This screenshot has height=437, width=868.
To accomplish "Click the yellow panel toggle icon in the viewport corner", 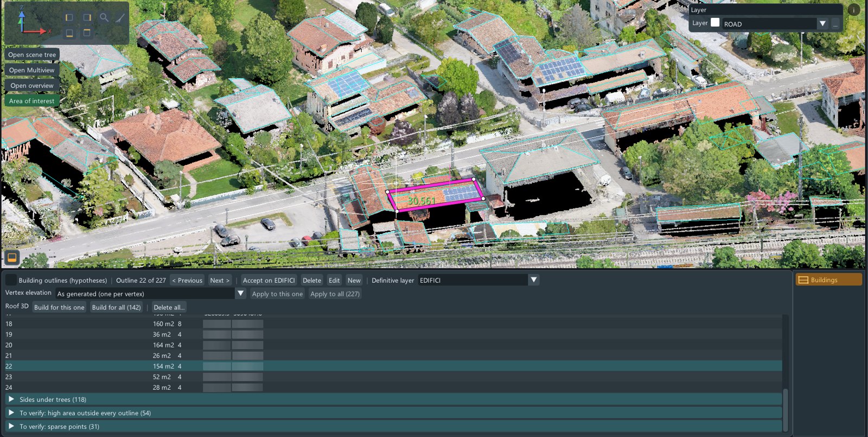I will pyautogui.click(x=12, y=257).
